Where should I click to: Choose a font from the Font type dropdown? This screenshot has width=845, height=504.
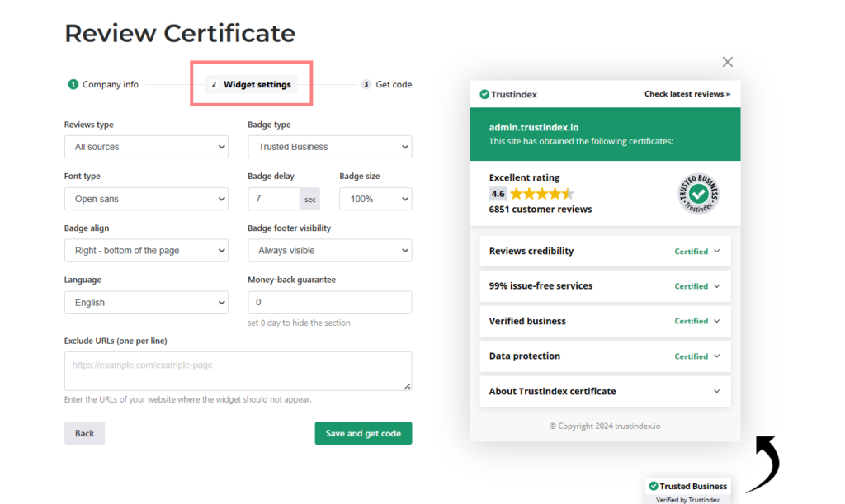tap(146, 199)
